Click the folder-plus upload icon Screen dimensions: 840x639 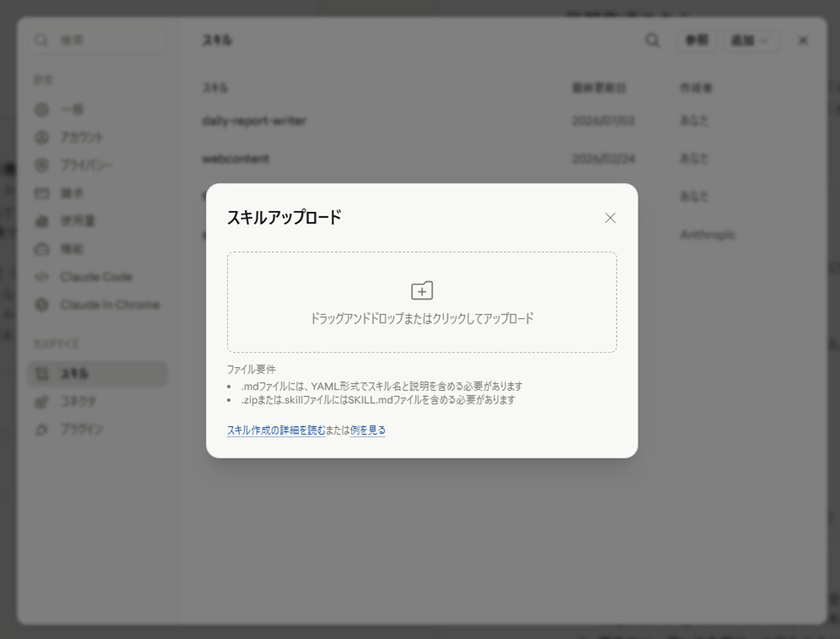pos(422,290)
